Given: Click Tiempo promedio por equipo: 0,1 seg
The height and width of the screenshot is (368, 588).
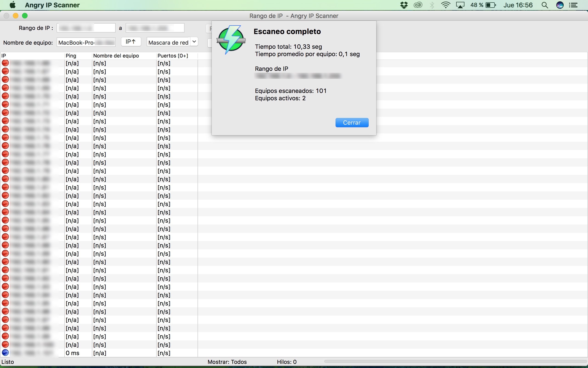Looking at the screenshot, I should (307, 54).
